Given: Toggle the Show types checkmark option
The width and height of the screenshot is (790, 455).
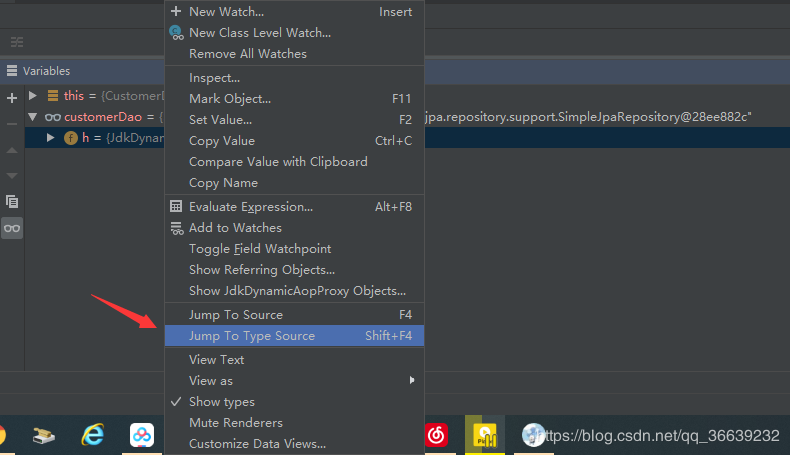Looking at the screenshot, I should (x=294, y=402).
